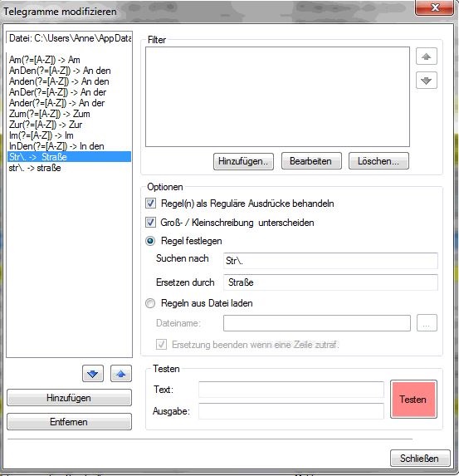459x476 pixels.
Task: Focus the Suchen nach input field
Action: tap(330, 261)
